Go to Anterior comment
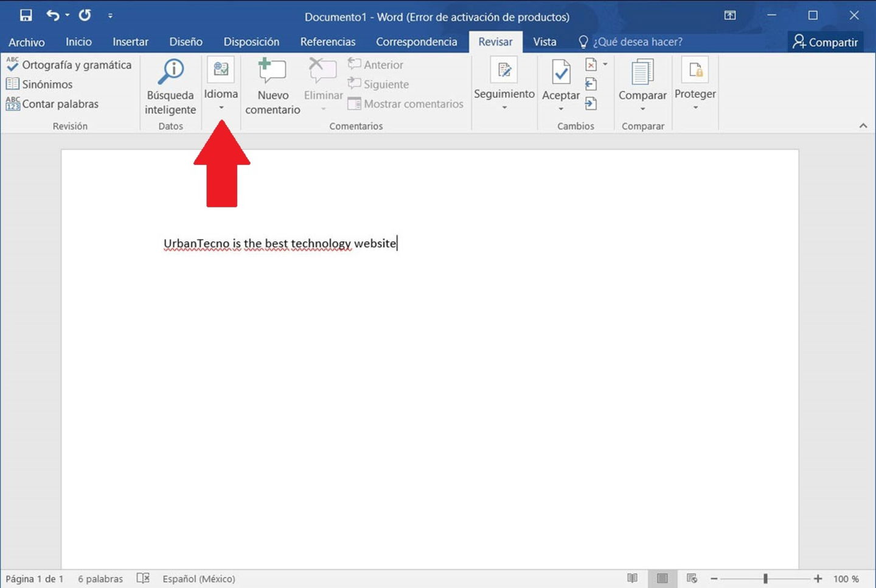 click(375, 64)
